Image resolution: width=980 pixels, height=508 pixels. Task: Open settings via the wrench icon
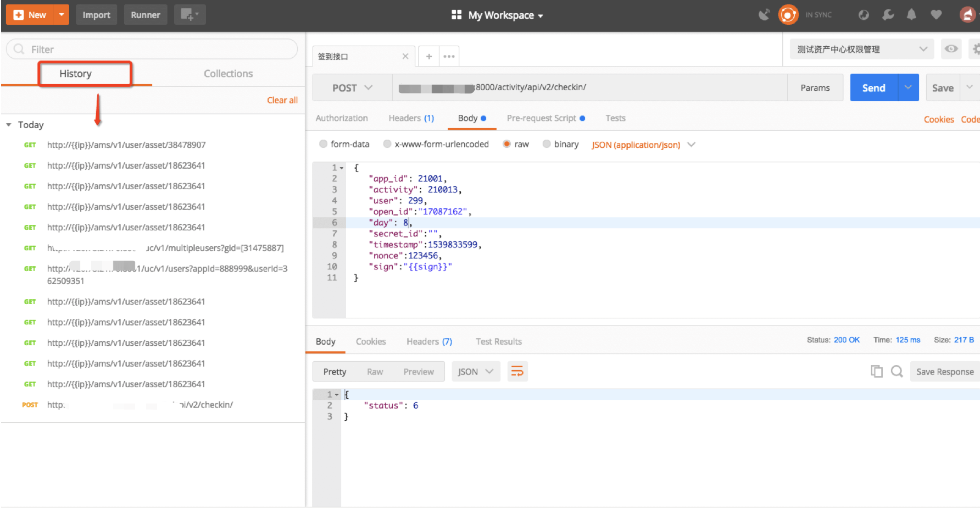coord(888,15)
